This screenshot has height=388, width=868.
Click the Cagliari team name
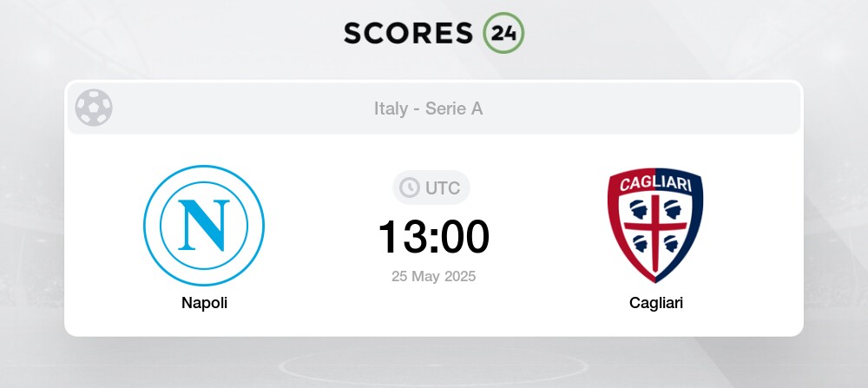tap(656, 303)
